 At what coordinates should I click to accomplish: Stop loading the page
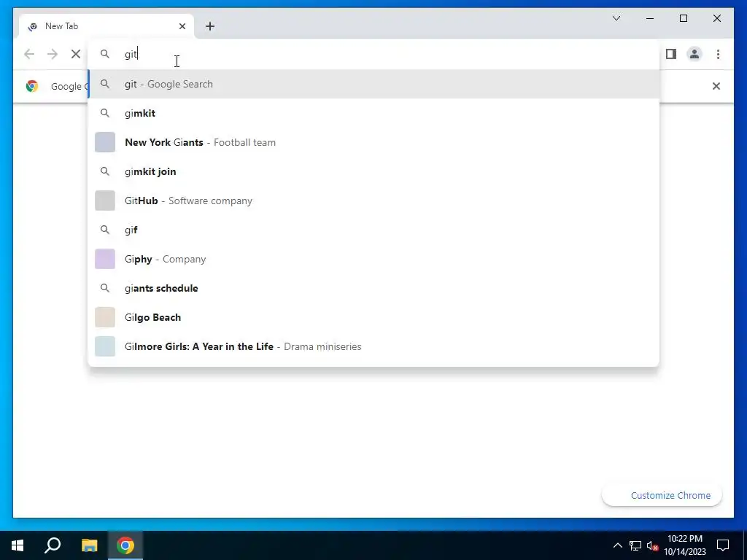click(76, 54)
